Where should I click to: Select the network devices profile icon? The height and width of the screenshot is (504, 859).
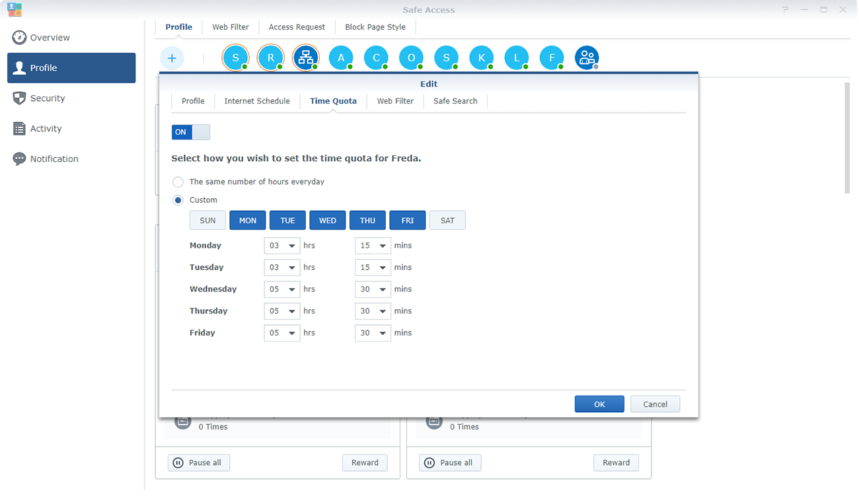[x=305, y=58]
